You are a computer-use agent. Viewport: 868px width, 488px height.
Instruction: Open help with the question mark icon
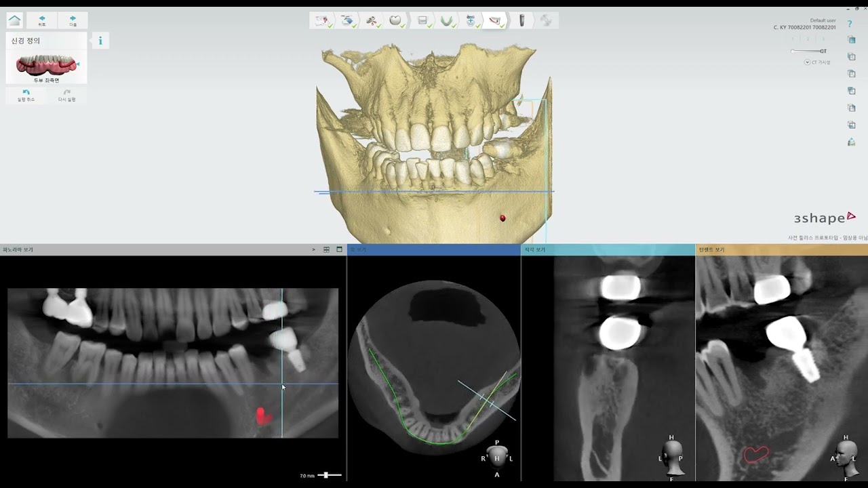[x=850, y=24]
